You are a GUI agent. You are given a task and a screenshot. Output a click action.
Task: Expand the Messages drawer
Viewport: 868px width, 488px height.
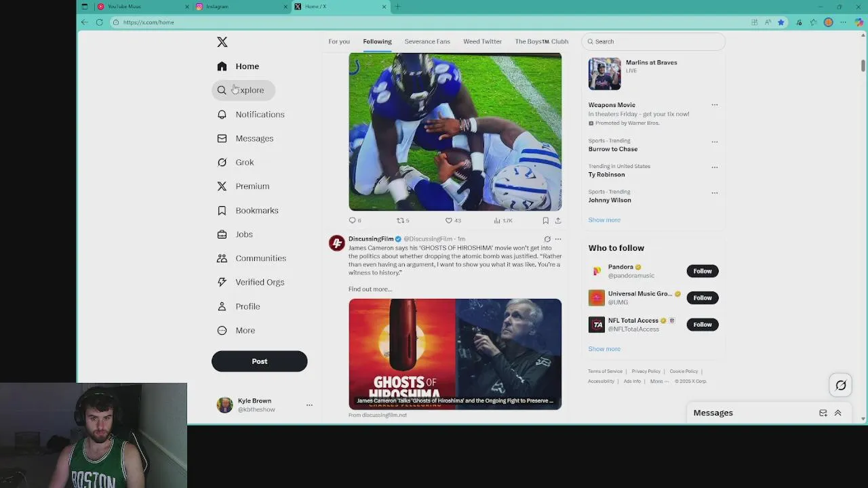[838, 413]
